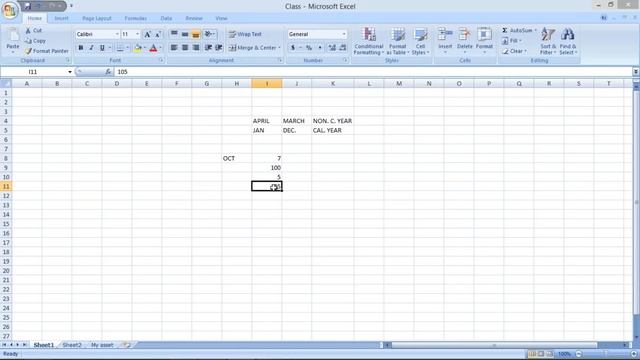This screenshot has height=360, width=640.
Task: Cut the selection with Cut
Action: pos(33,31)
